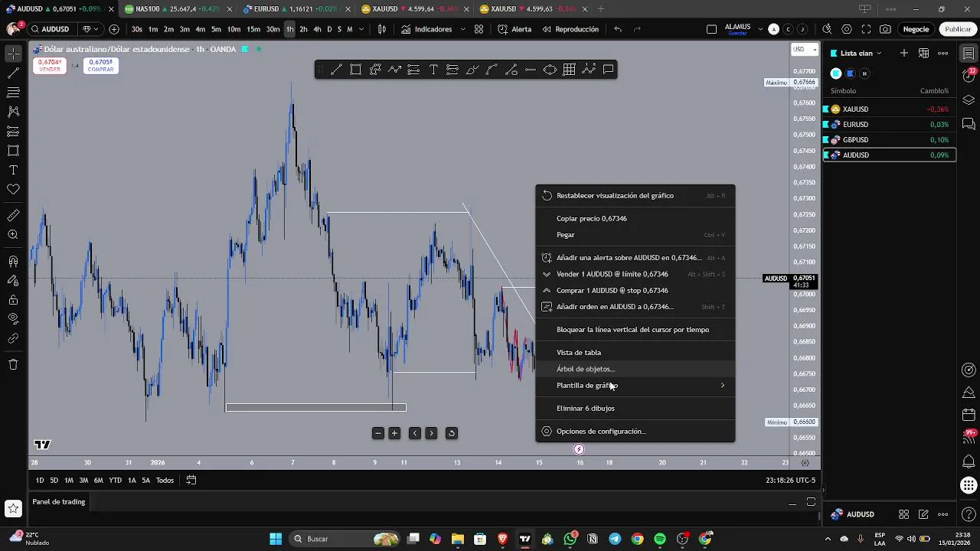Expand the timeframe list chevron after M
Image resolution: width=980 pixels, height=551 pixels.
pos(361,29)
